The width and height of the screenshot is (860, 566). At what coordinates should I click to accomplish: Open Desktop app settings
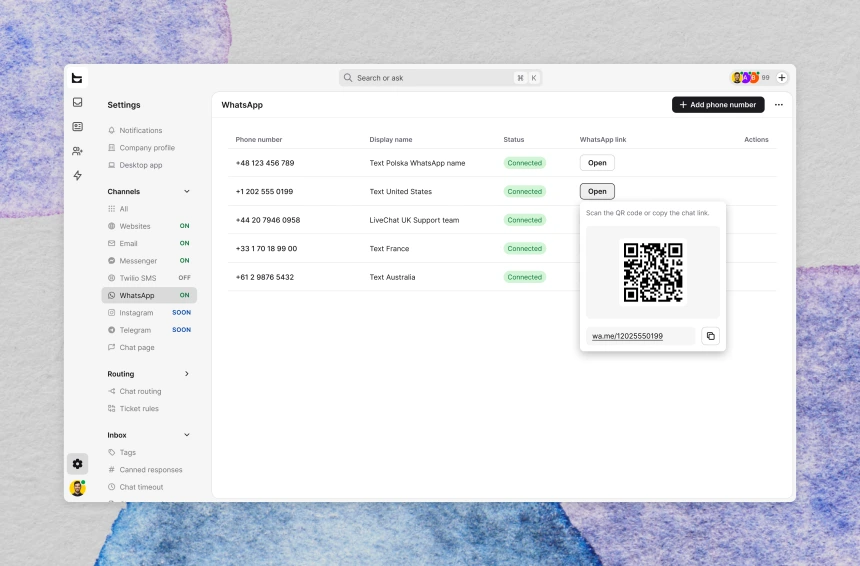click(x=135, y=165)
